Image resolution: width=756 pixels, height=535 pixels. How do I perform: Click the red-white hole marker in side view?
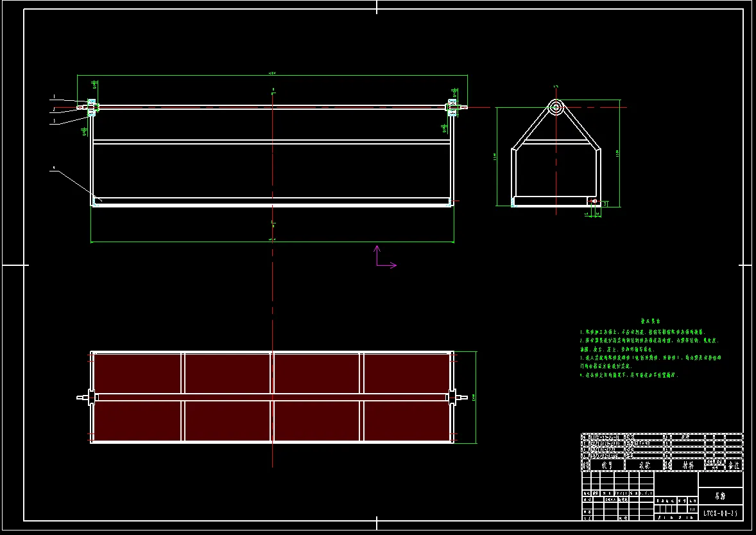tap(594, 201)
